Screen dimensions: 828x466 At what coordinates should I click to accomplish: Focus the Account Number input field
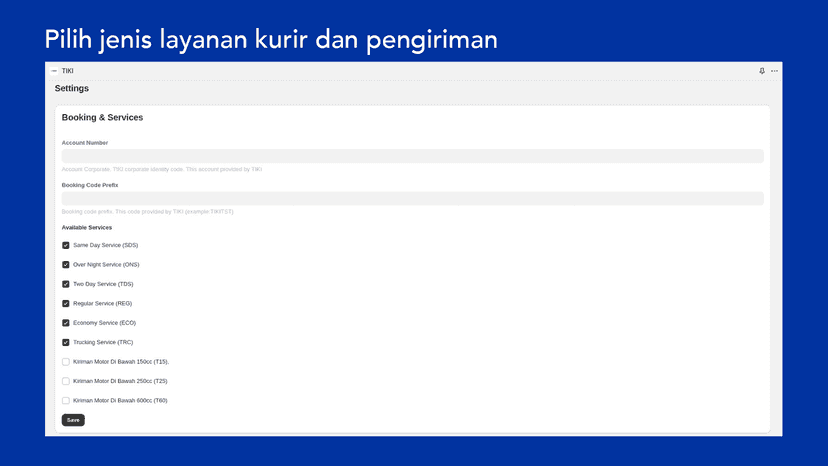pos(412,156)
